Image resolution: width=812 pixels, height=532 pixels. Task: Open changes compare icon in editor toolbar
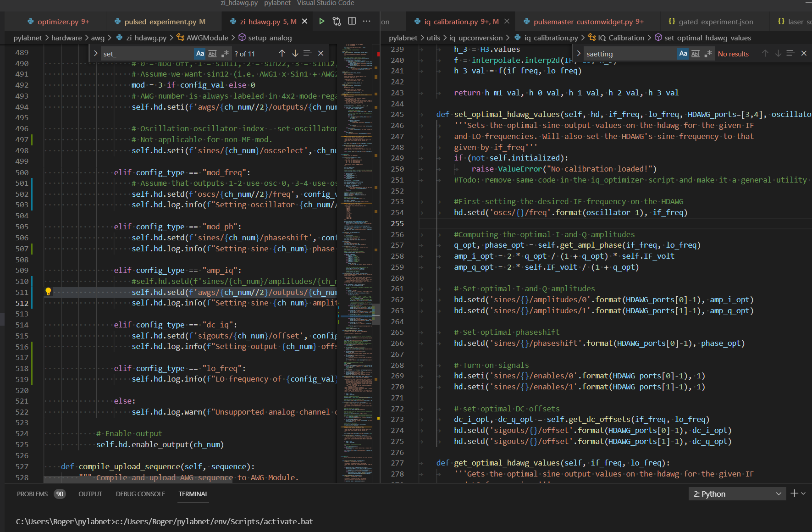click(337, 21)
